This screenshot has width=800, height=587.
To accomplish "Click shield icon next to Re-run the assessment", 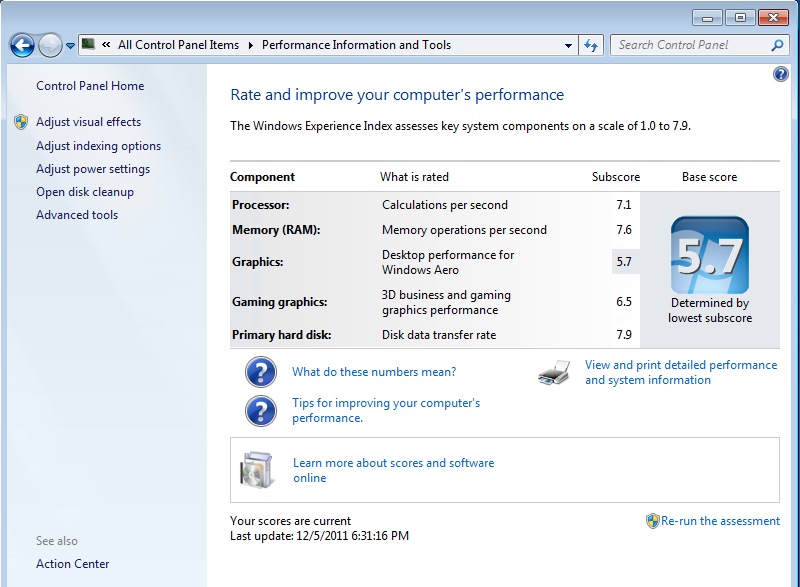I will (653, 521).
